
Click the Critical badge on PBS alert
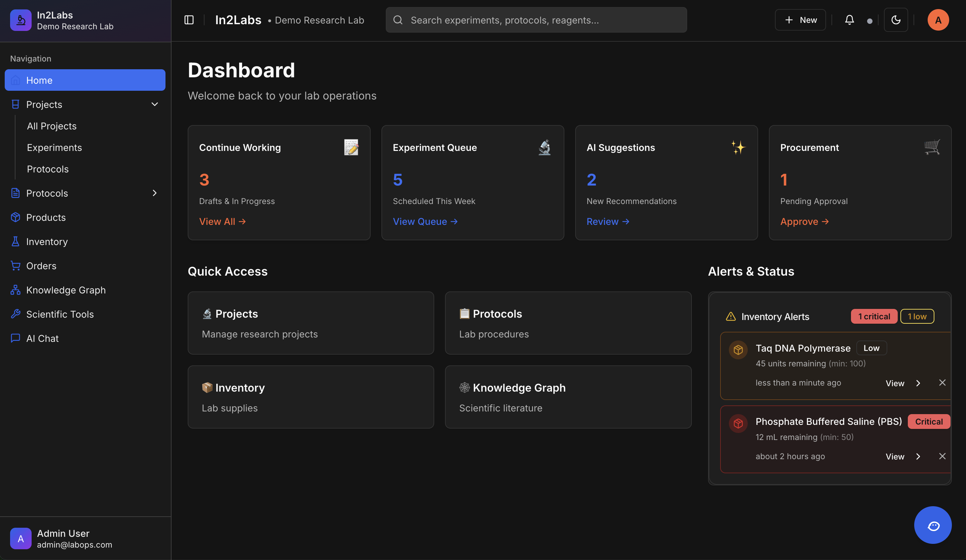[x=928, y=421]
